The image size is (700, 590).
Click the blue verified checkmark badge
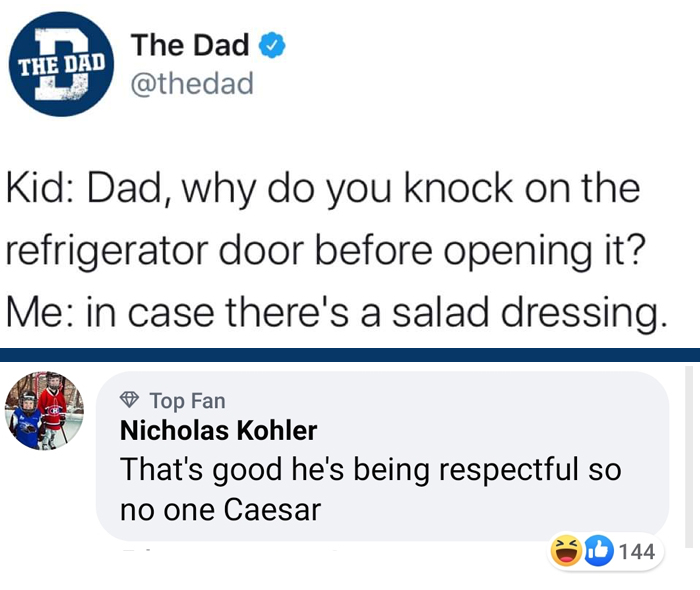point(272,46)
